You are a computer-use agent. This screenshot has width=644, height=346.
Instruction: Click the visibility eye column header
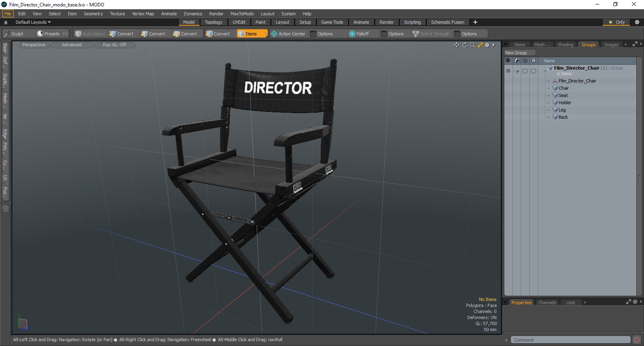508,61
